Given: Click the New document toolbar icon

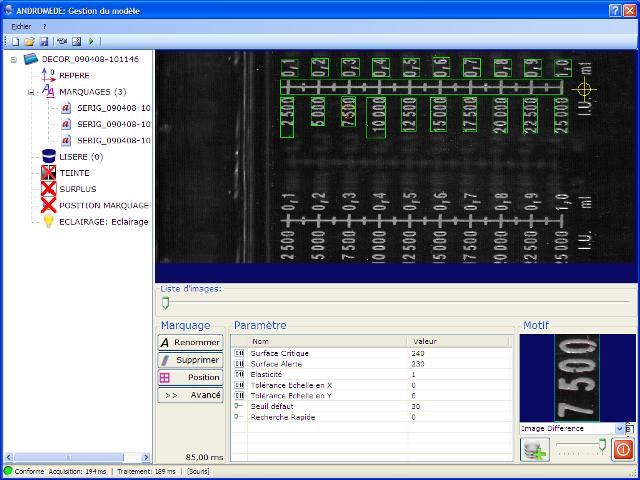Looking at the screenshot, I should (x=17, y=41).
